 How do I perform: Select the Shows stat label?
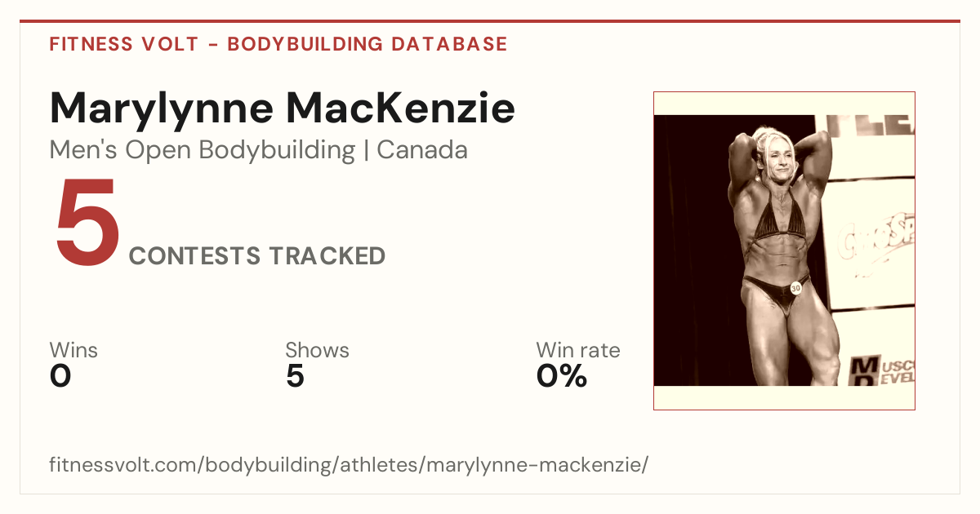point(317,350)
